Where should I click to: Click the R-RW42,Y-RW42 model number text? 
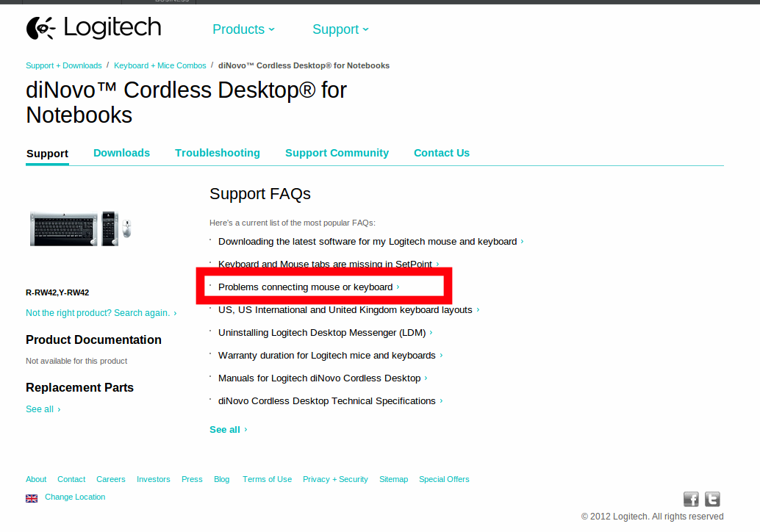pyautogui.click(x=57, y=292)
